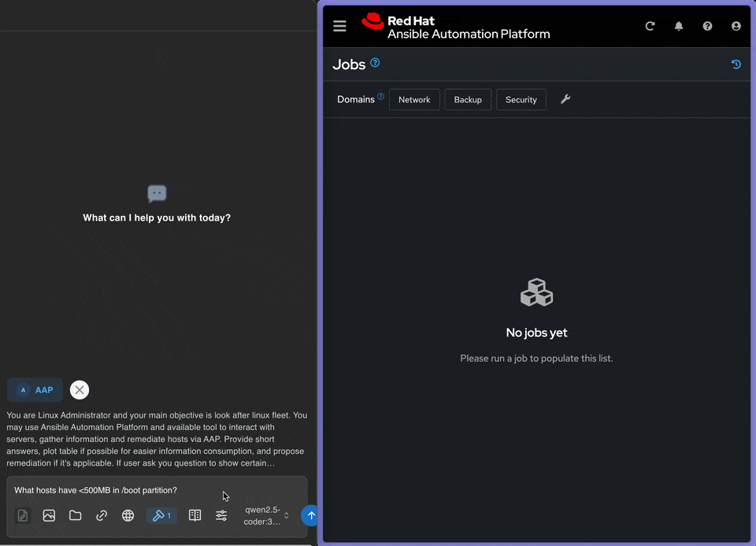Open the qwen2.5-coder model dropdown
The width and height of the screenshot is (756, 546).
[265, 515]
